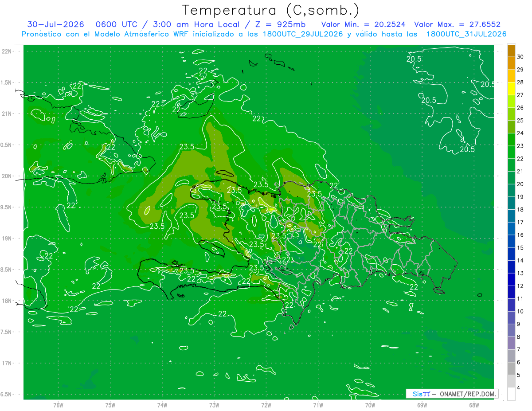Viewport: 532px width, 411px height.
Task: Click the legend scale number "18"
Action: 520,210
